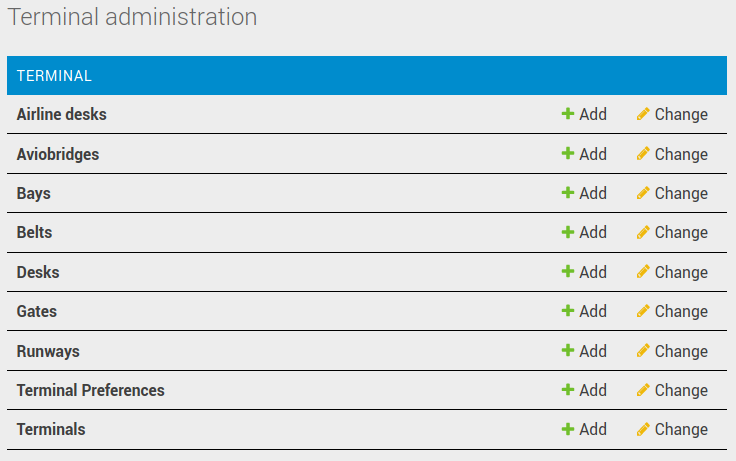
Task: Open the Aviobridges model link
Action: 58,154
